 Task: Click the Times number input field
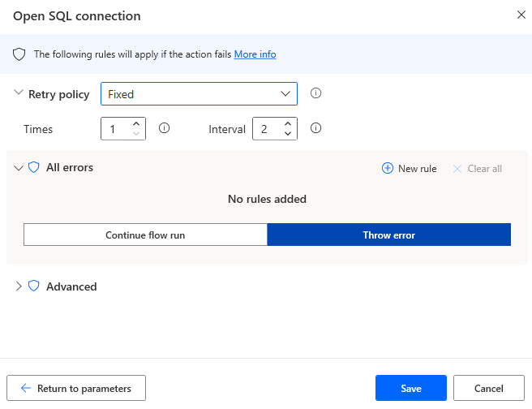123,129
